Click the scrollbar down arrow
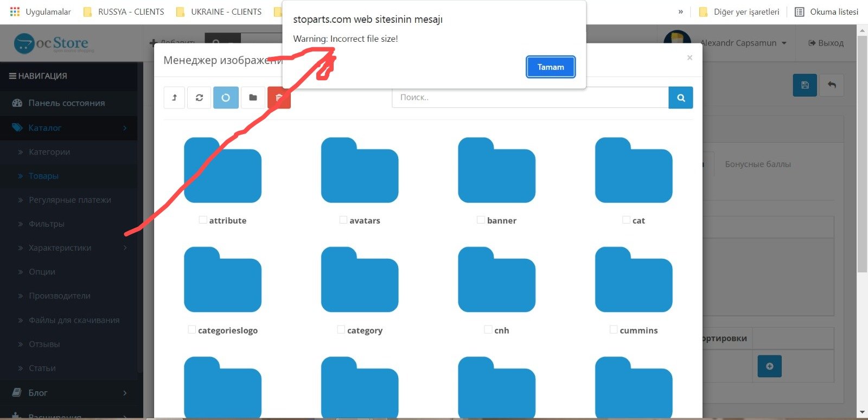This screenshot has width=868, height=420. [862, 413]
